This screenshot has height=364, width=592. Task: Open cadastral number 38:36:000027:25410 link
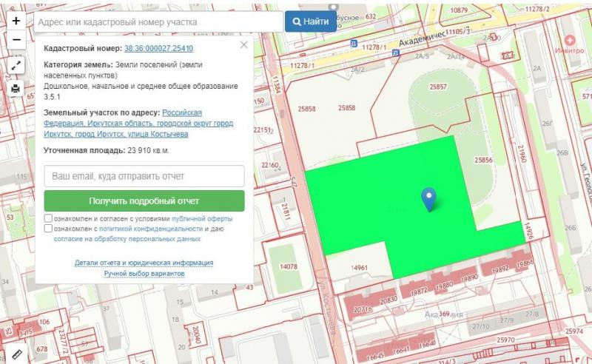point(158,49)
